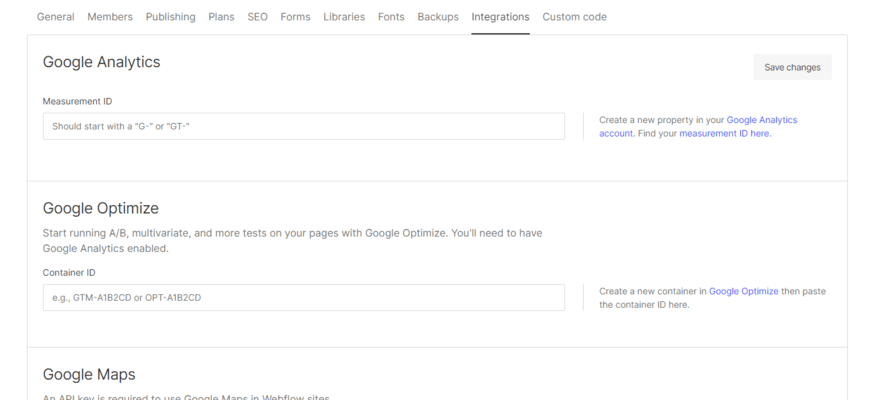The width and height of the screenshot is (880, 400).
Task: Follow the measurement ID here link
Action: 725,134
